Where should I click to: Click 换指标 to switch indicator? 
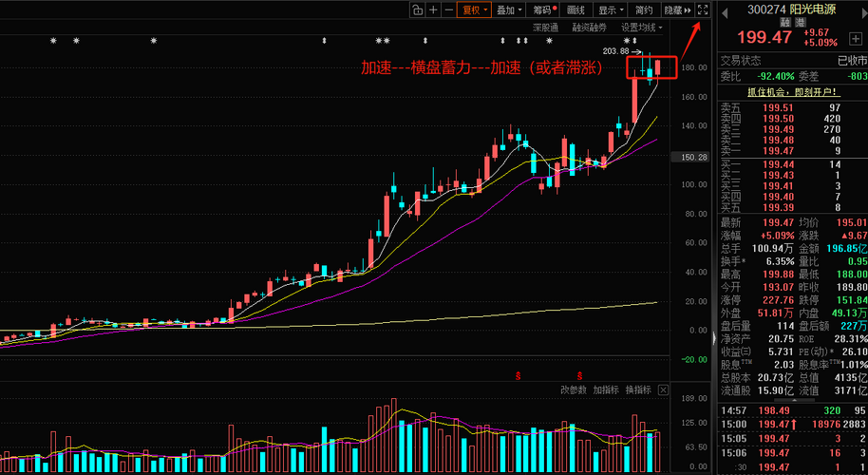click(638, 390)
